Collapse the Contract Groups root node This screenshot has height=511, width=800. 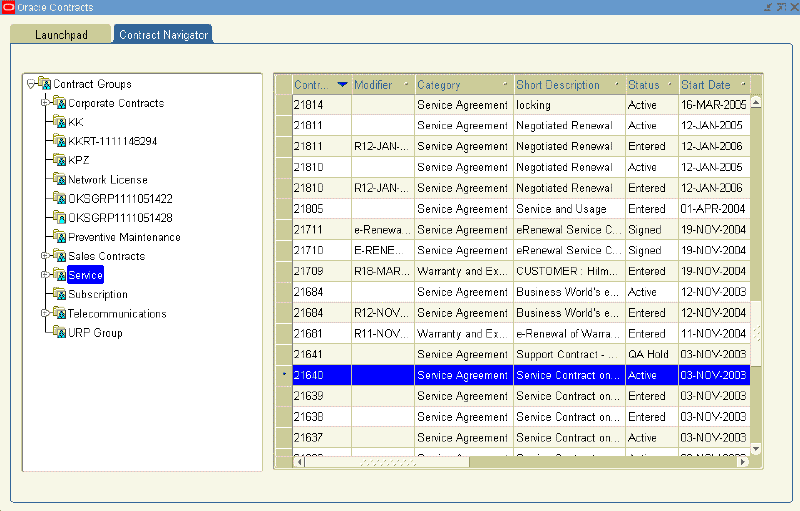[31, 84]
